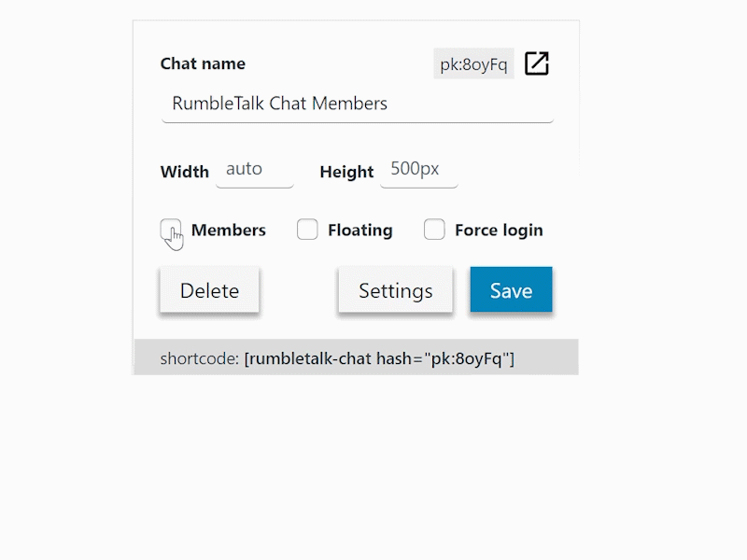Click the Width input showing auto
The height and width of the screenshot is (560, 747).
(x=254, y=170)
